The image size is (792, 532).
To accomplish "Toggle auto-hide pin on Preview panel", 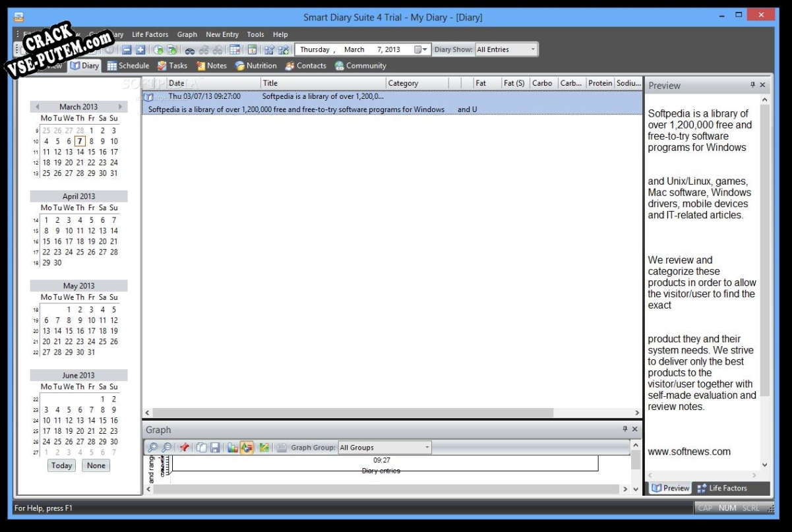I will pos(753,85).
